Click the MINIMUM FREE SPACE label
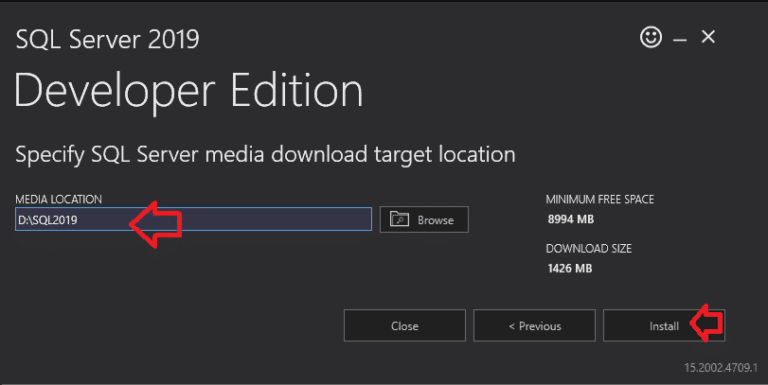 (600, 199)
